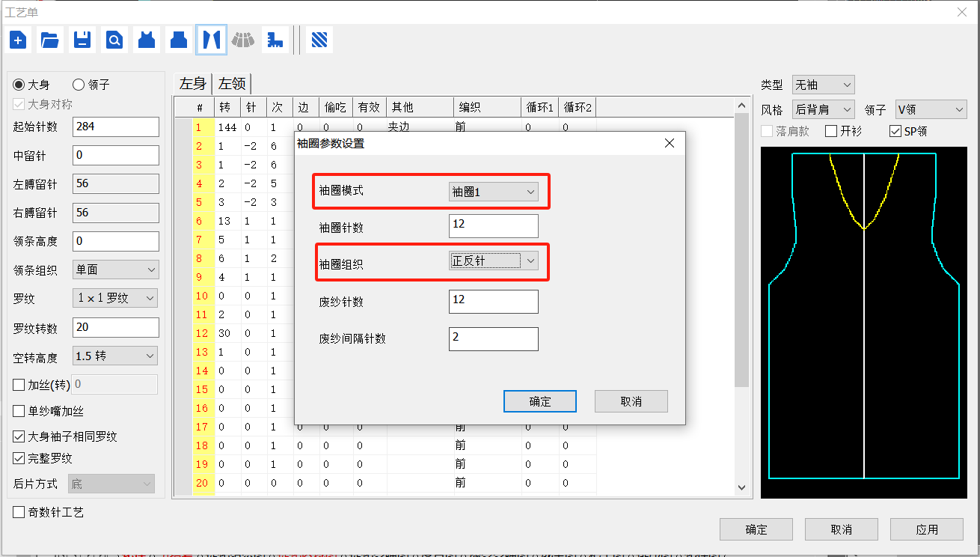Select the sleeveless vest body icon
Image resolution: width=980 pixels, height=557 pixels.
(147, 40)
